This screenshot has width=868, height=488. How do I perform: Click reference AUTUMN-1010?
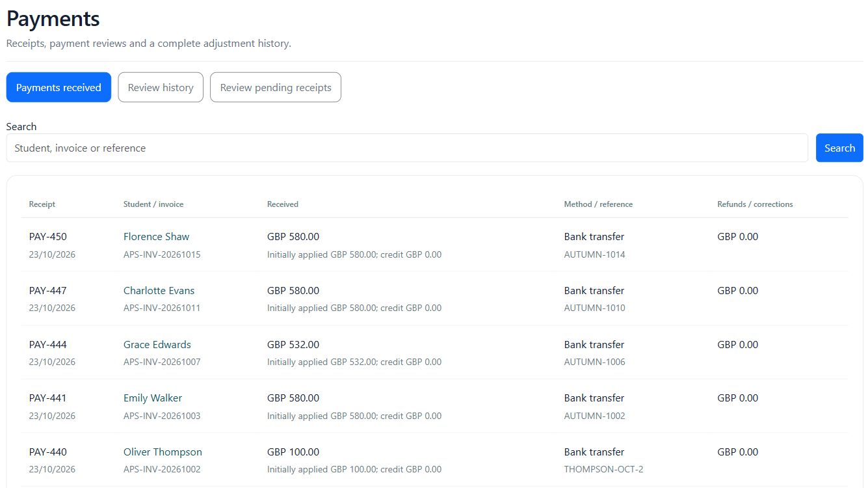595,308
